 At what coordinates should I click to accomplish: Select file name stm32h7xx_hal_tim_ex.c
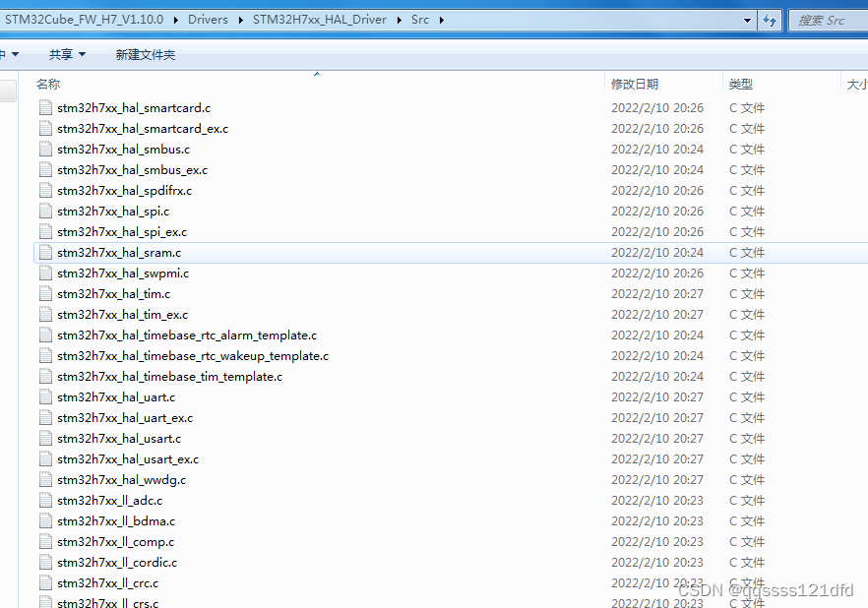coord(122,315)
